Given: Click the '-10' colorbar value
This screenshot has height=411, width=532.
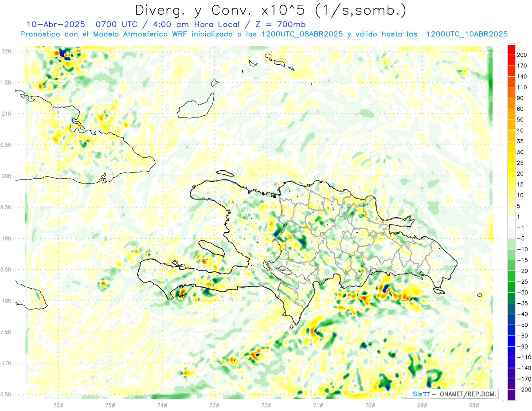Looking at the screenshot, I should click(522, 249).
